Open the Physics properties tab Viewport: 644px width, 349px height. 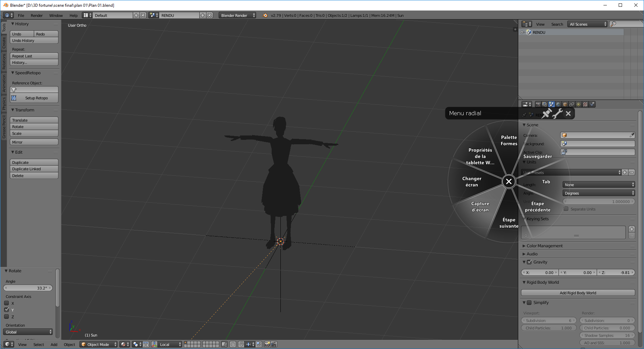[x=592, y=104]
